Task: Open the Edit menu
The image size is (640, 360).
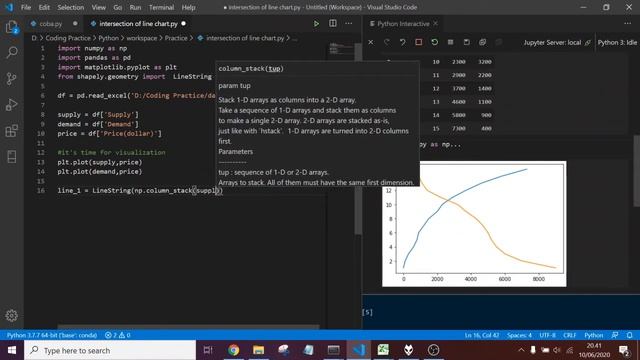Action: tap(44, 7)
